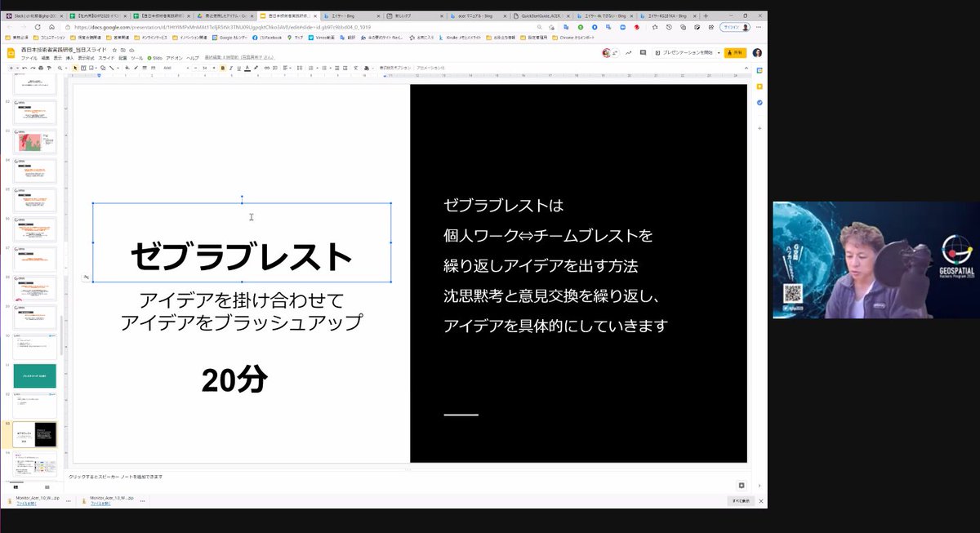Open the アドオン menu
The image size is (980, 533).
[172, 56]
